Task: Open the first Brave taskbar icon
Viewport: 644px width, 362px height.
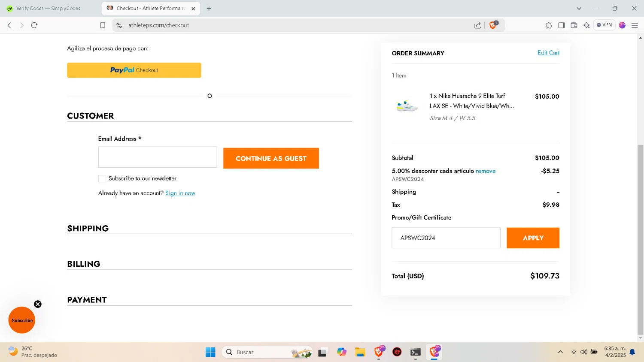Action: click(379, 352)
